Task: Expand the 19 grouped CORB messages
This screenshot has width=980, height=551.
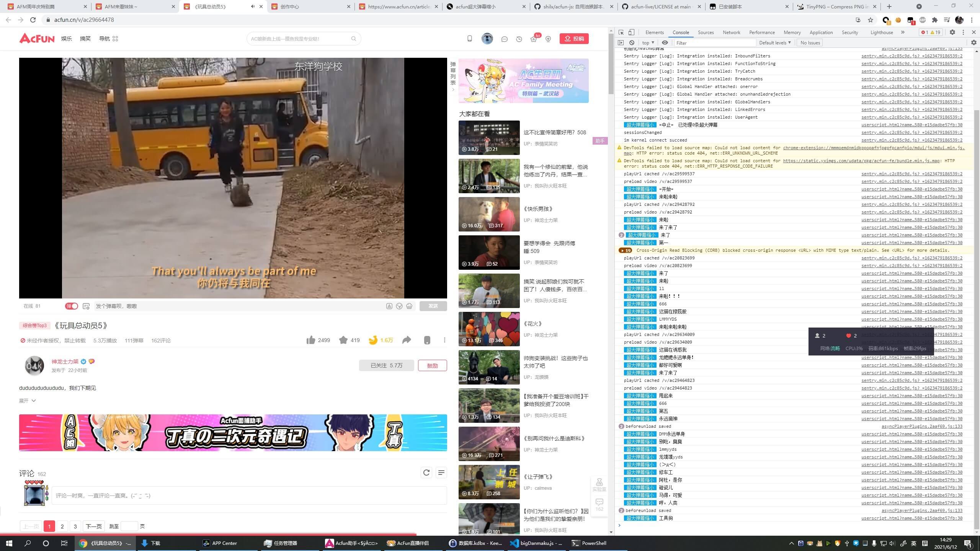Action: (x=625, y=251)
